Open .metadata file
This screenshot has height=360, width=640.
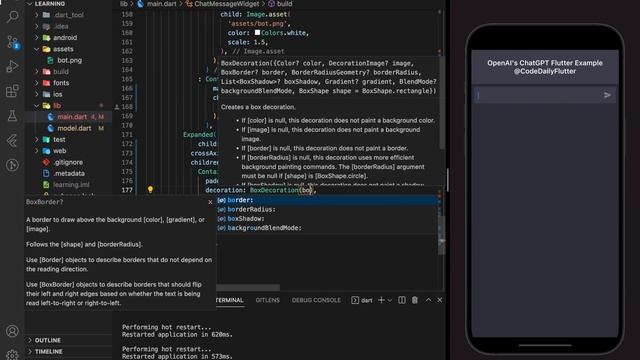(x=69, y=173)
